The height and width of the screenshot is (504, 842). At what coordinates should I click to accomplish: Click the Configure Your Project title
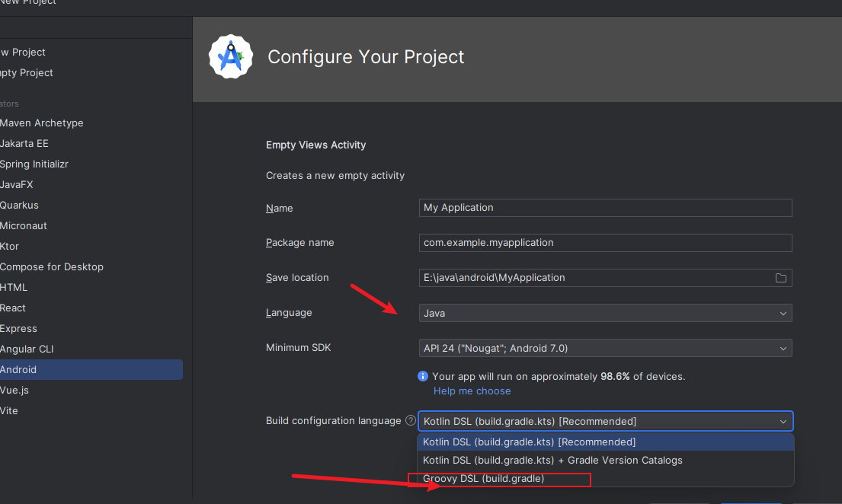(366, 57)
